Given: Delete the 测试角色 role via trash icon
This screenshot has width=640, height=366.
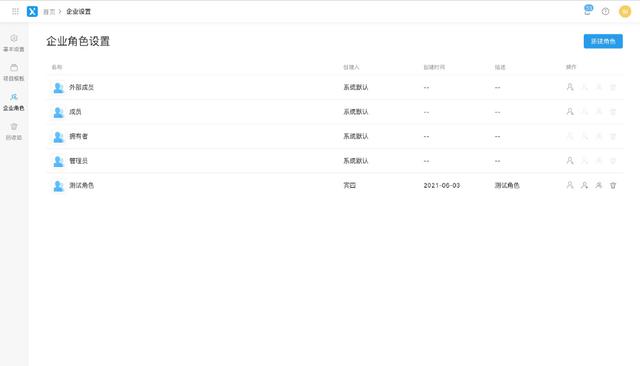Looking at the screenshot, I should pos(613,185).
